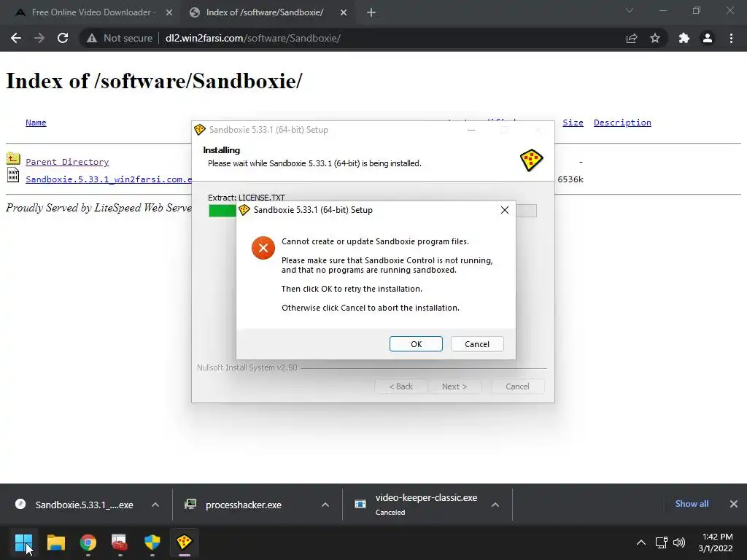The image size is (747, 560).
Task: Click the Sandboxie installer taskbar icon
Action: (x=184, y=542)
